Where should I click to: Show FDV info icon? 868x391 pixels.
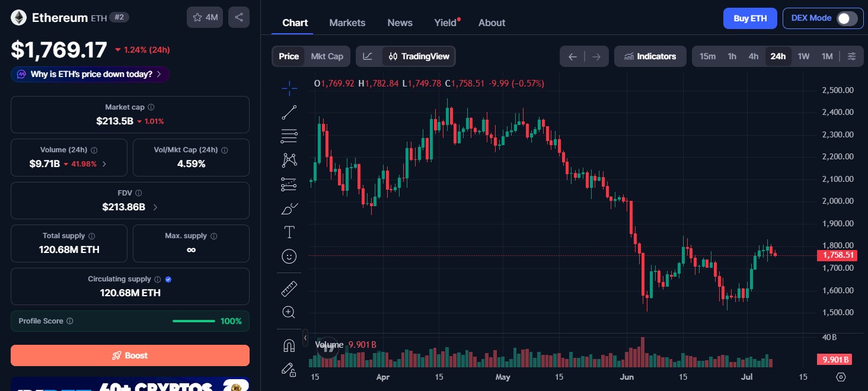[139, 193]
